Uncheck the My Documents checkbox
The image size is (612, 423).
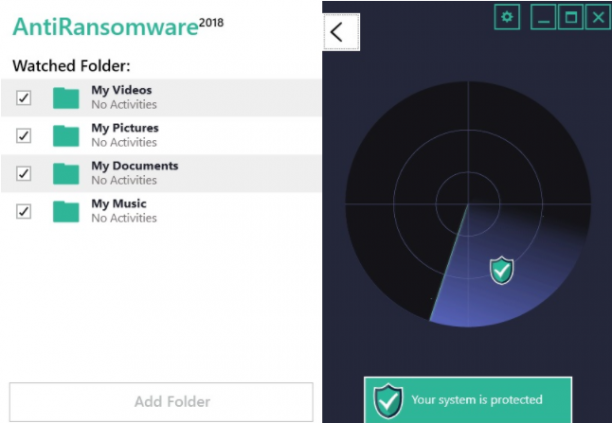click(x=23, y=173)
